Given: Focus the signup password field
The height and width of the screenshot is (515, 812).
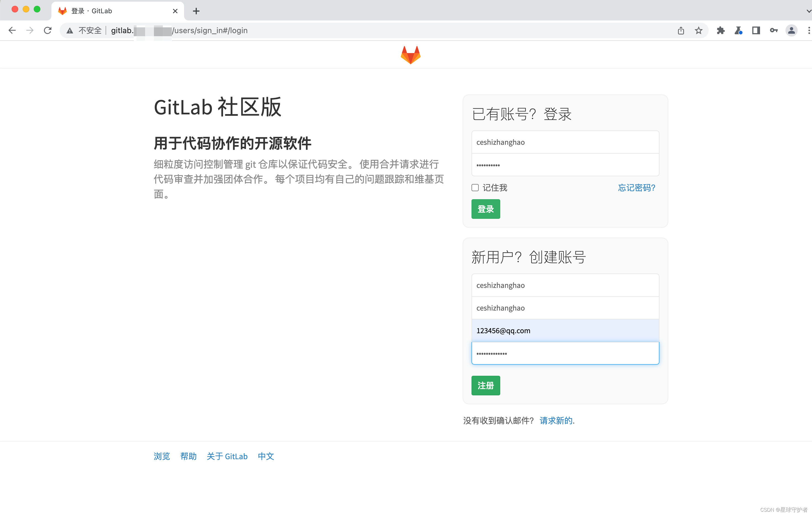Looking at the screenshot, I should click(565, 353).
